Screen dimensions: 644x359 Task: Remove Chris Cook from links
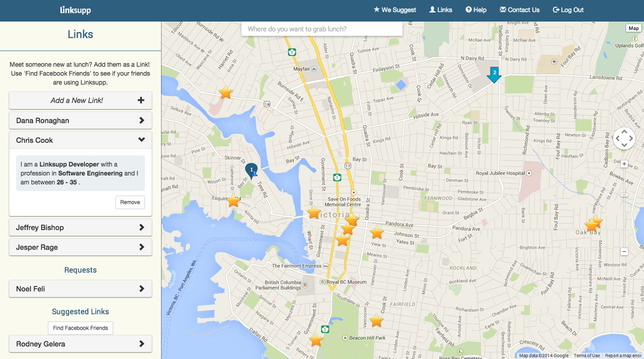point(130,202)
